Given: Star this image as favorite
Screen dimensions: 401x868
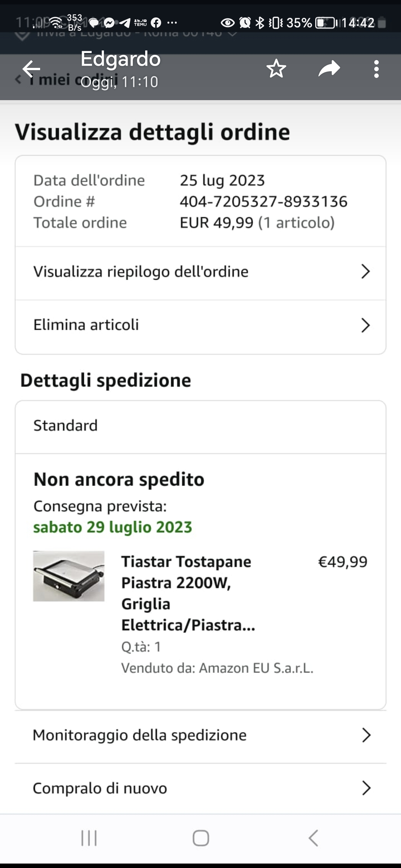Looking at the screenshot, I should (276, 69).
